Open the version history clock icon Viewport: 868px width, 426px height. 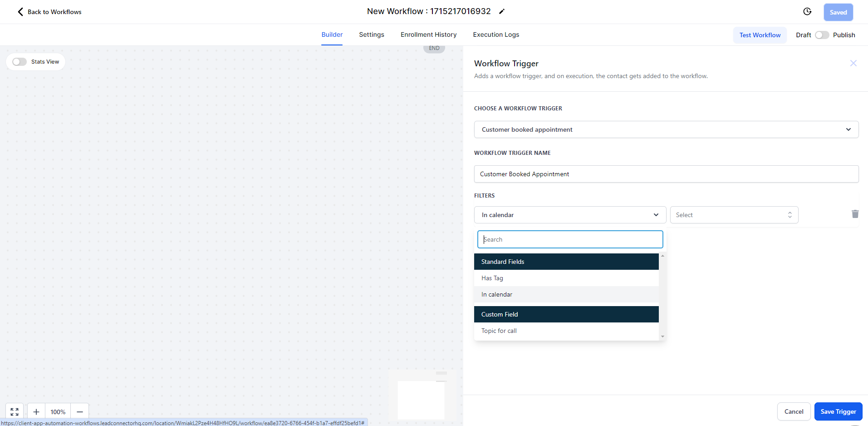click(807, 12)
